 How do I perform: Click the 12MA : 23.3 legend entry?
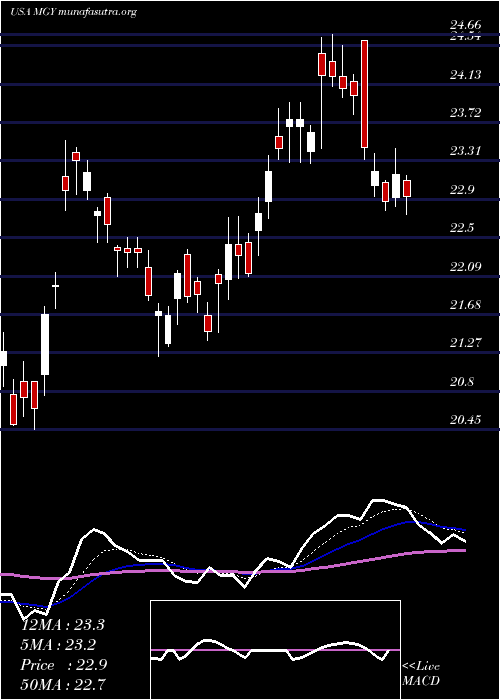[x=63, y=625]
